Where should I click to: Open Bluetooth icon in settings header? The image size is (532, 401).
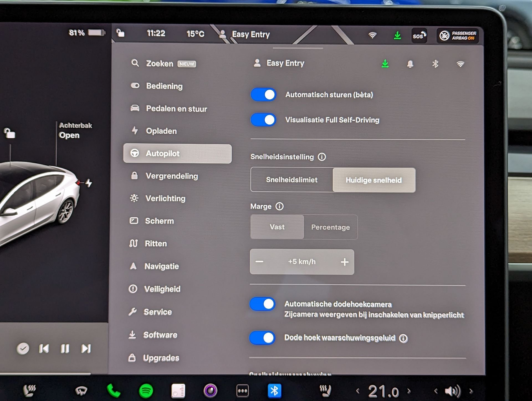tap(435, 64)
